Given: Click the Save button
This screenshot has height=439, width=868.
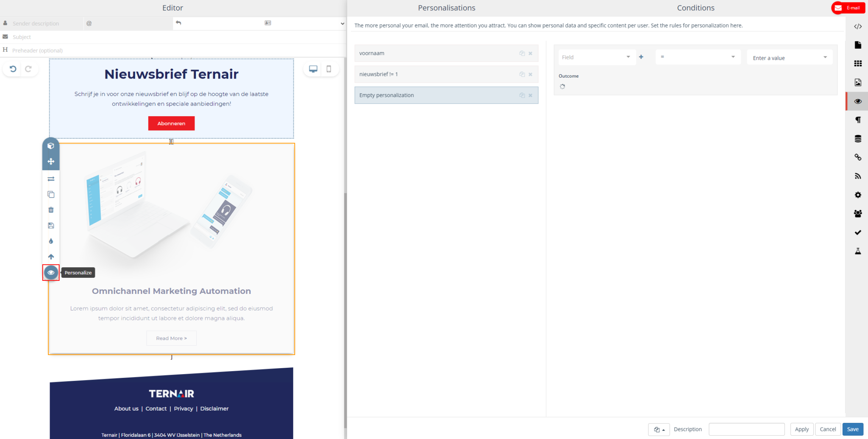Looking at the screenshot, I should point(853,430).
